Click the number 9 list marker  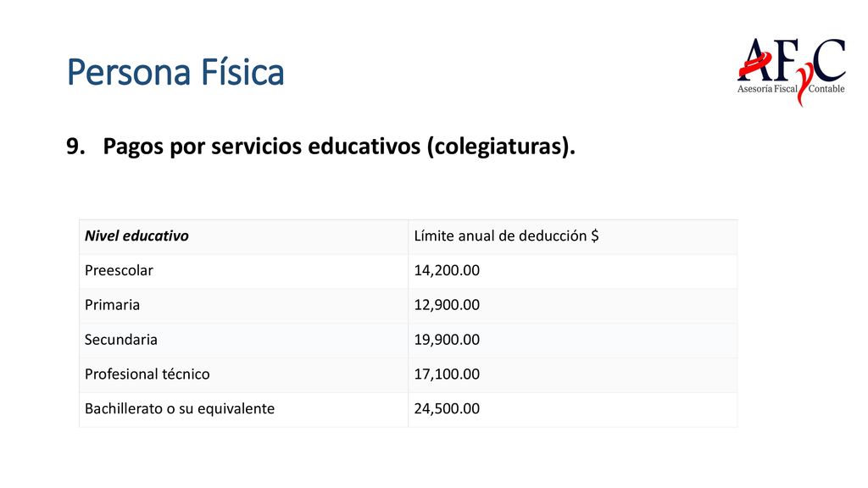point(75,146)
